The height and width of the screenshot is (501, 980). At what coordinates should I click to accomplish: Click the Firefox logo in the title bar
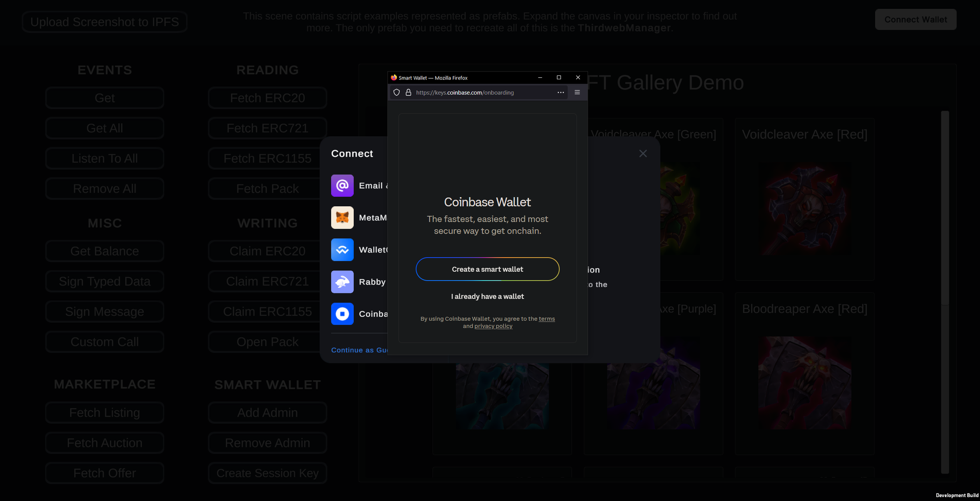tap(393, 77)
